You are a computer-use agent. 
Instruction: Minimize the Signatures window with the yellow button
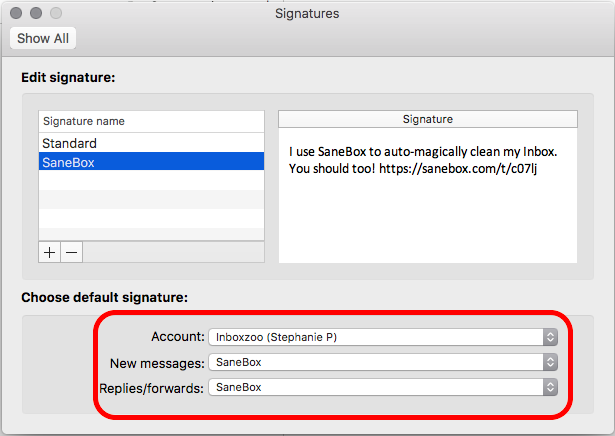click(36, 14)
